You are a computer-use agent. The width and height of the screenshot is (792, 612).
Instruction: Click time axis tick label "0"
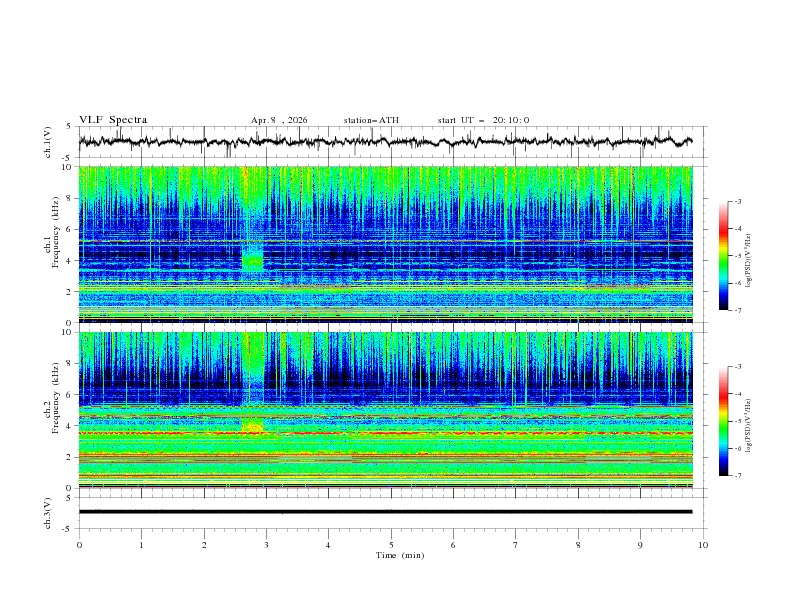[79, 545]
